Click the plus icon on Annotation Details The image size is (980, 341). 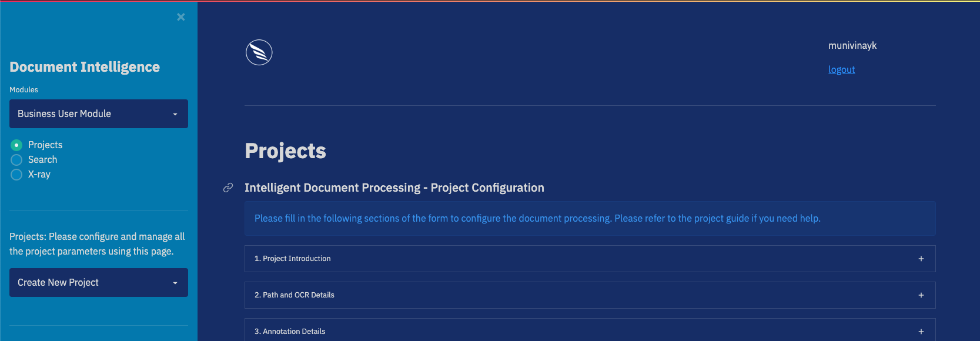tap(921, 331)
